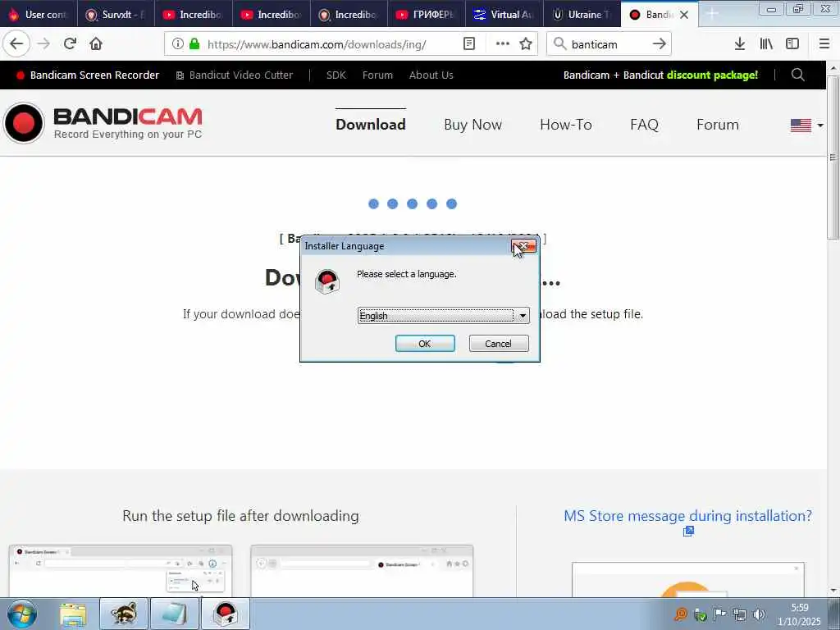This screenshot has height=630, width=840.
Task: Open Forum link in black top bar
Action: 377,75
